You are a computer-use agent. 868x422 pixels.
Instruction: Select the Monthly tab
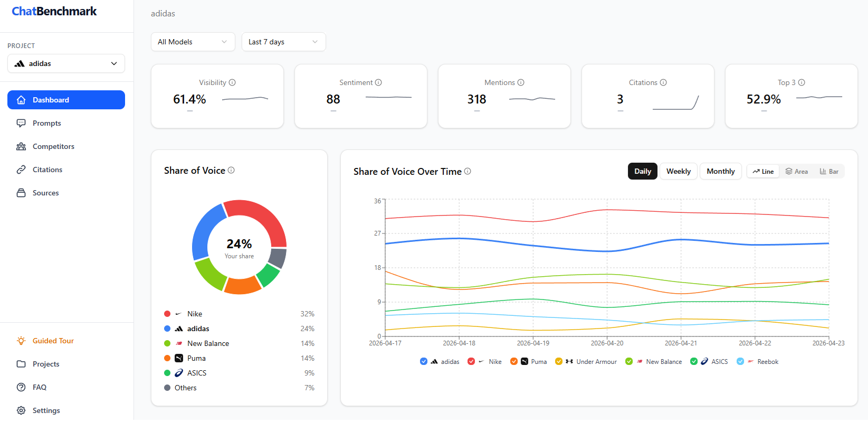point(721,171)
